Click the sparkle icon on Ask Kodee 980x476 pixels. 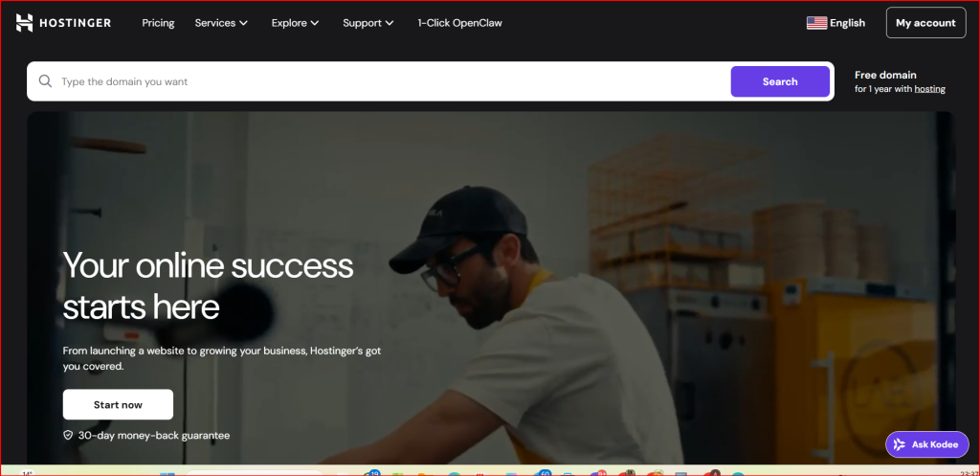point(900,444)
